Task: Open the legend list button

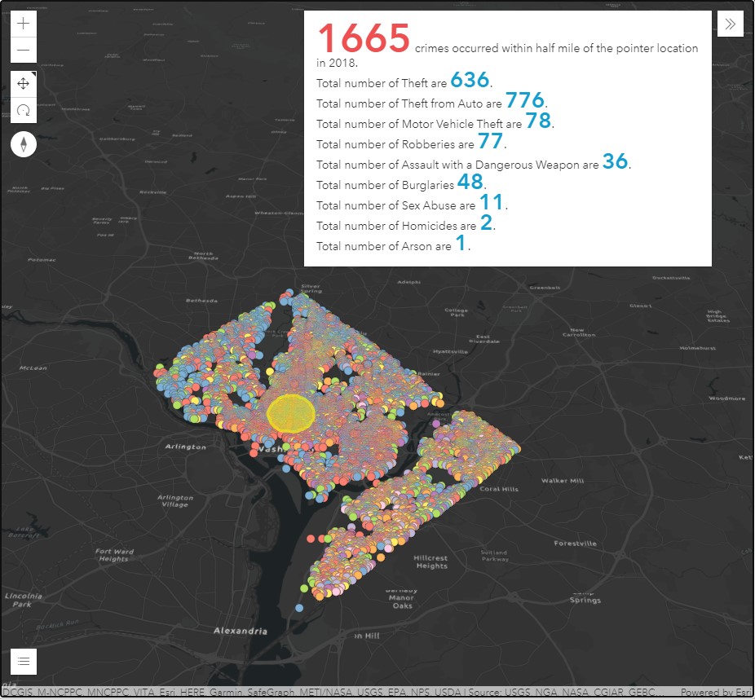Action: point(24,661)
